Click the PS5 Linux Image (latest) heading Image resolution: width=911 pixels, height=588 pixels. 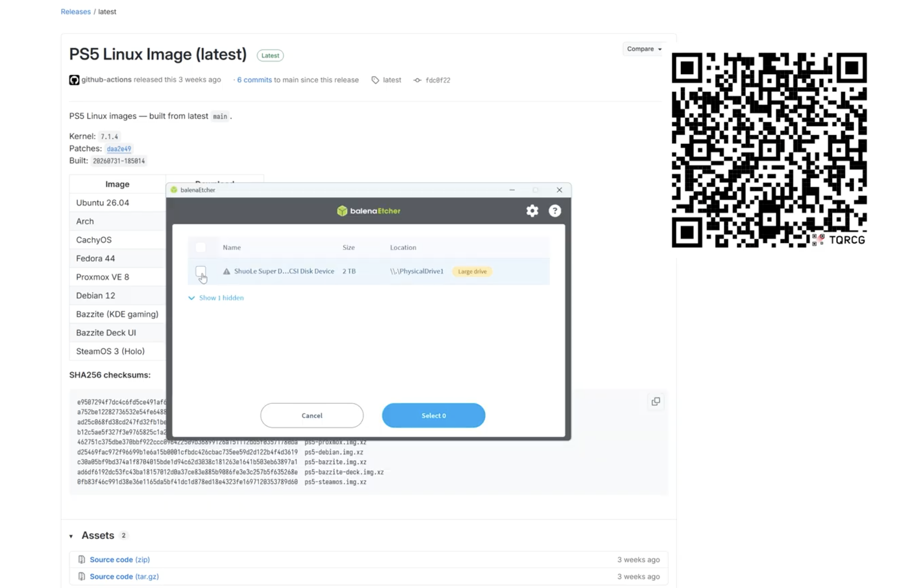pyautogui.click(x=158, y=54)
